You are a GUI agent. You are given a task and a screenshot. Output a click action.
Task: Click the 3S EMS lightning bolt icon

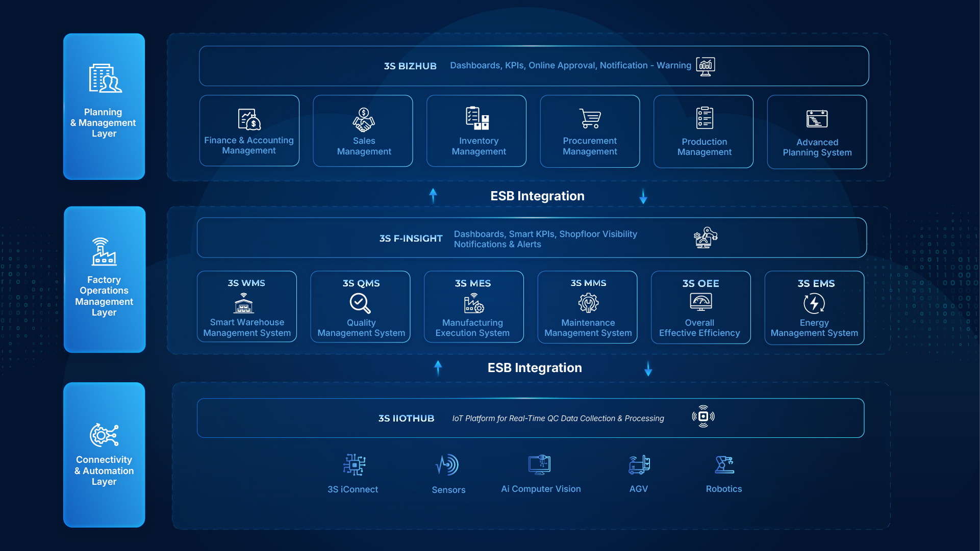click(814, 304)
